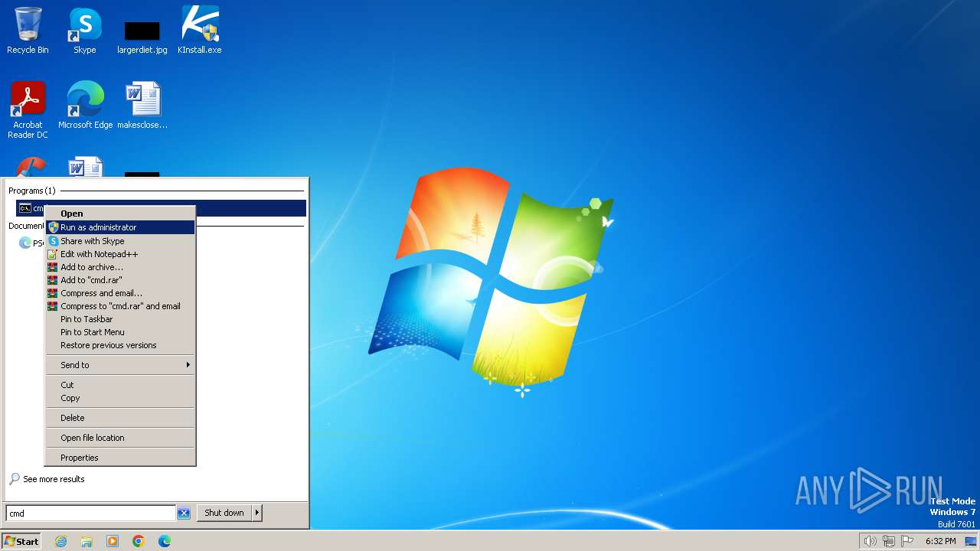Viewport: 980px width, 551px height.
Task: Open Properties from the context menu
Action: point(120,458)
